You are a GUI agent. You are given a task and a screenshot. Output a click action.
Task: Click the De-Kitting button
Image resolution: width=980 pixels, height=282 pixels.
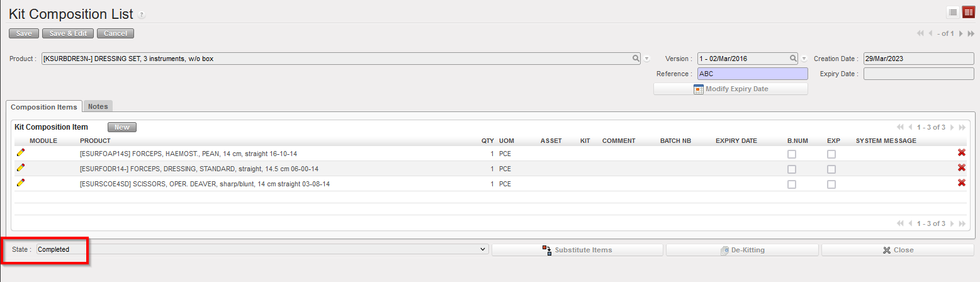pos(742,250)
